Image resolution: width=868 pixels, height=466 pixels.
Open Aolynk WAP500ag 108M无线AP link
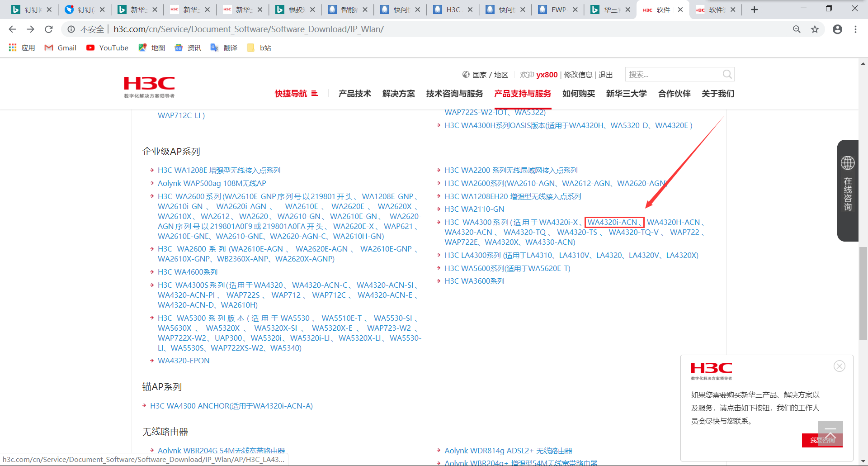(212, 183)
